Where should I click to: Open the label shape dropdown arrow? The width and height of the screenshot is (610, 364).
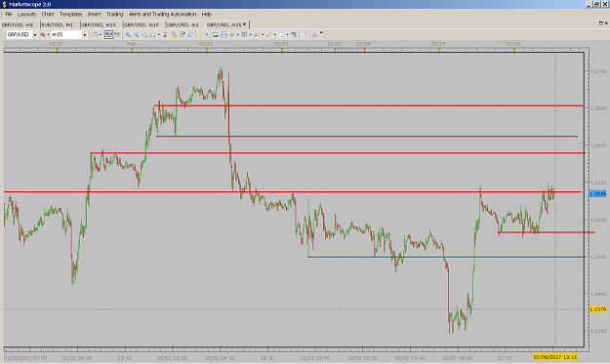point(287,34)
